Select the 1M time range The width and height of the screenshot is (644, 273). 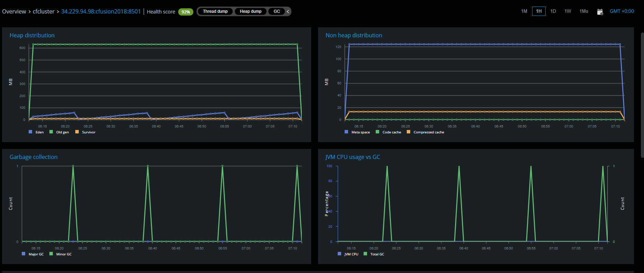524,11
